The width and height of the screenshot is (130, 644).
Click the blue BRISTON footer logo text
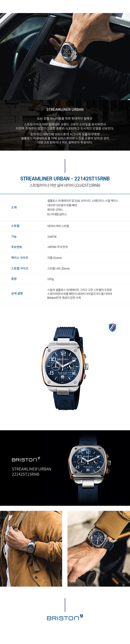coord(63,618)
